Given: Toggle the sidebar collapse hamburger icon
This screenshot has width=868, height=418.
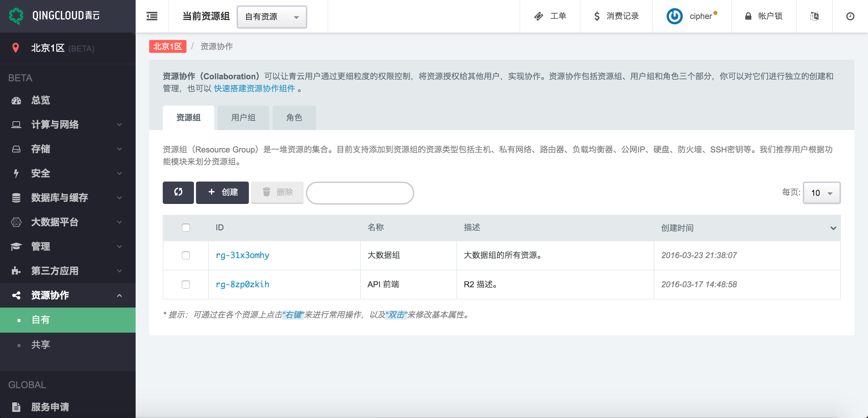Looking at the screenshot, I should 152,16.
